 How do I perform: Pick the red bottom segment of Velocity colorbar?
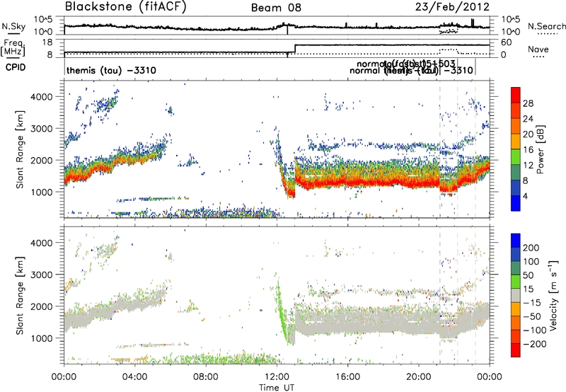(516, 350)
